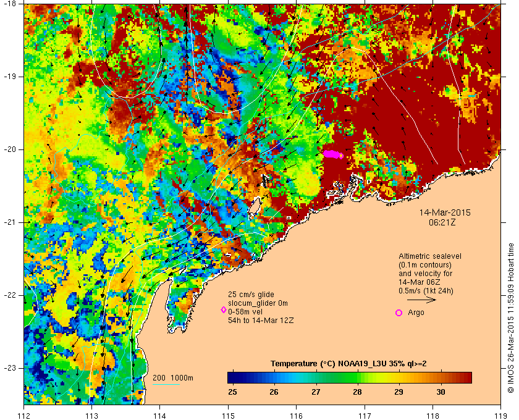The width and height of the screenshot is (519, 420).
Task: Click the latitude axis label -23
Action: pyautogui.click(x=9, y=367)
